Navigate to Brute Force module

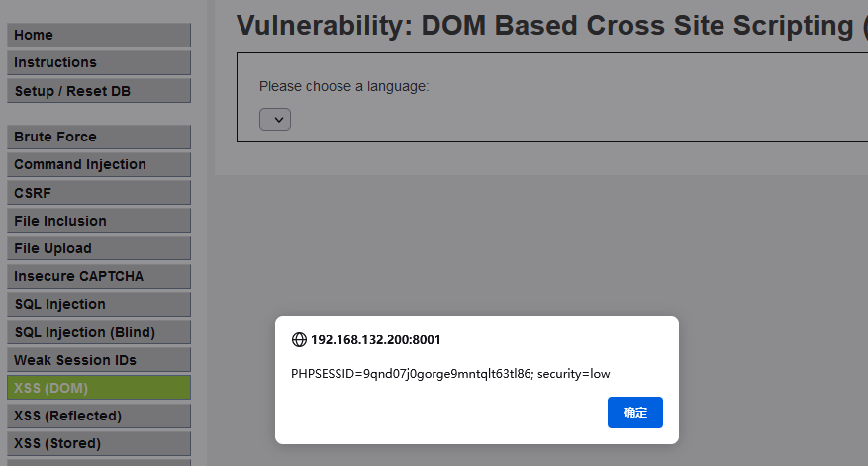coord(98,137)
